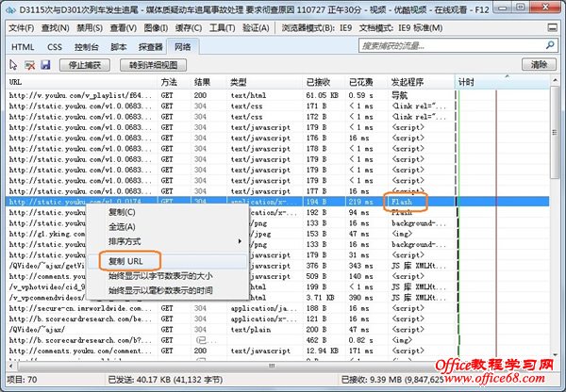The height and width of the screenshot is (392, 566).
Task: Open the 查找(N) menu
Action: 55,27
